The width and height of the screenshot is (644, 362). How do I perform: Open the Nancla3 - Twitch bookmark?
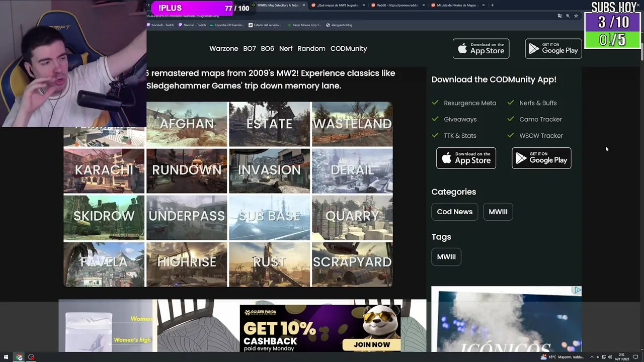coord(193,25)
